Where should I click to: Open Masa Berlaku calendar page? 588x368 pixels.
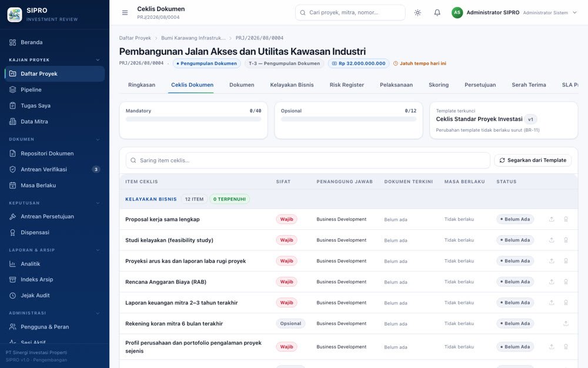(x=55, y=185)
